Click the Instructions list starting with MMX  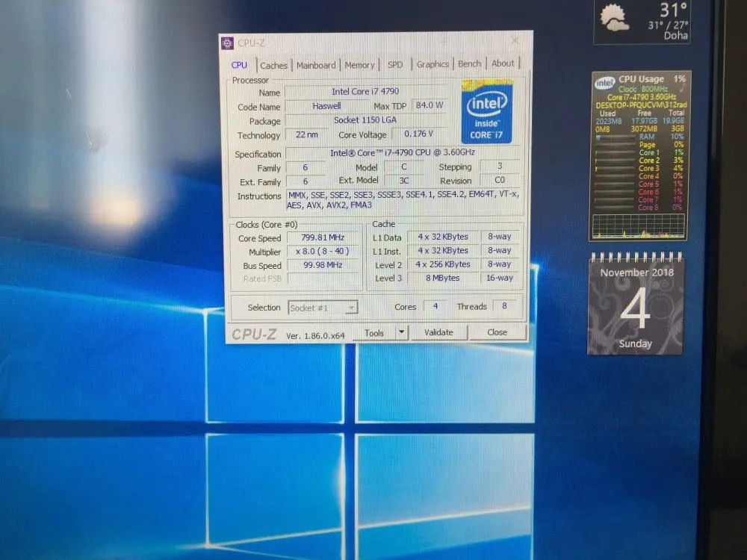point(403,199)
